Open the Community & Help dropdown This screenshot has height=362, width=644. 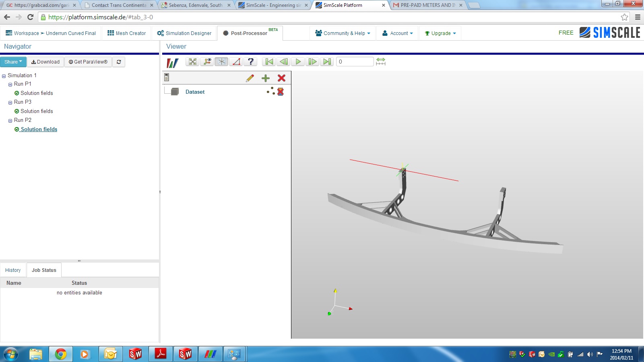(x=343, y=33)
